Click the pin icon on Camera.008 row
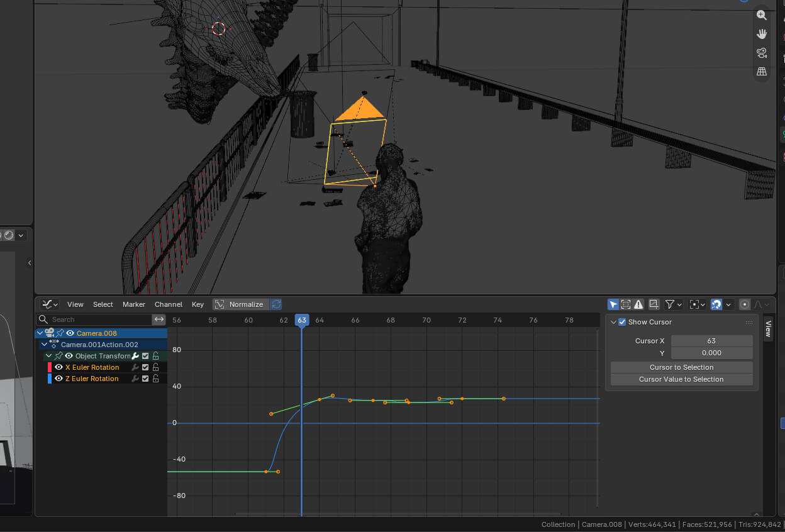The height and width of the screenshot is (532, 785). point(60,333)
